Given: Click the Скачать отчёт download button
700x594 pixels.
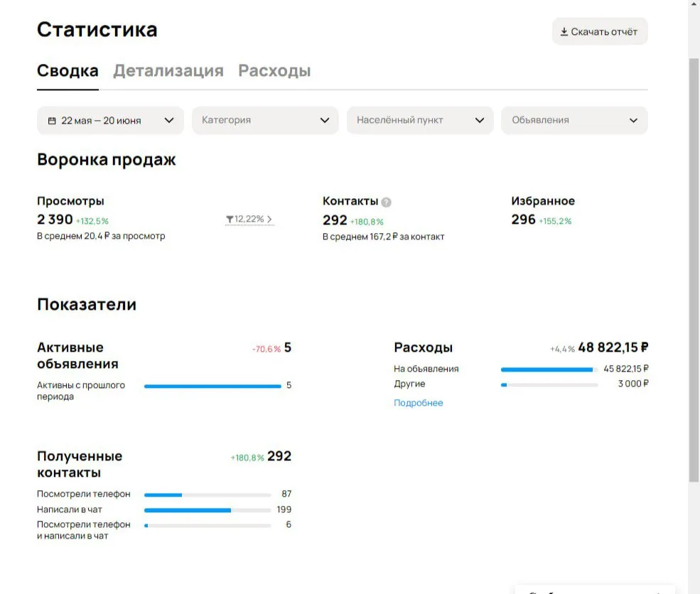Looking at the screenshot, I should pos(600,31).
